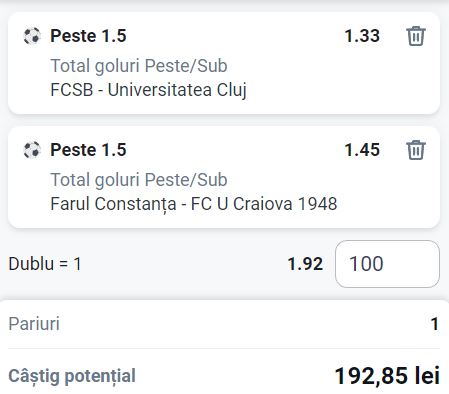The width and height of the screenshot is (449, 394).
Task: Click the combined odds 1.92
Action: pos(305,264)
